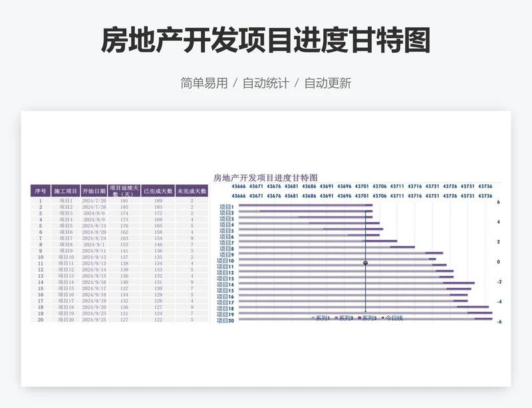Select the 施工项目 column header
The height and width of the screenshot is (408, 532).
(66, 191)
